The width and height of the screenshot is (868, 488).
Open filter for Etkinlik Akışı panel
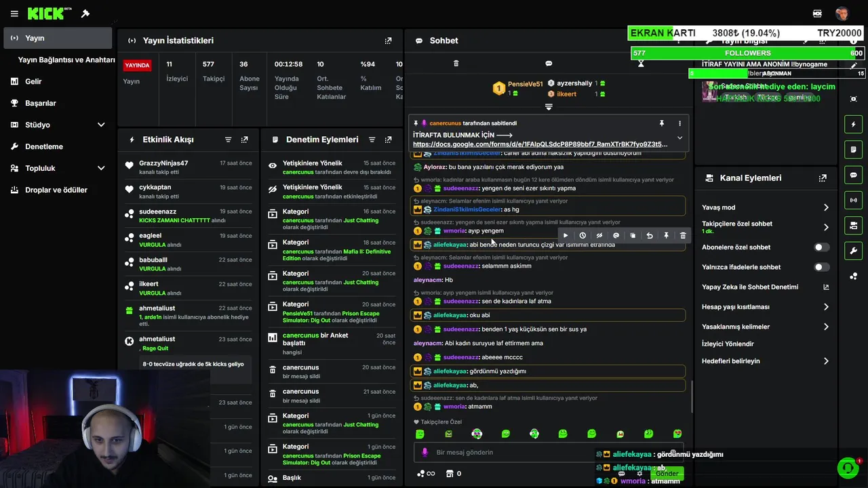click(228, 140)
